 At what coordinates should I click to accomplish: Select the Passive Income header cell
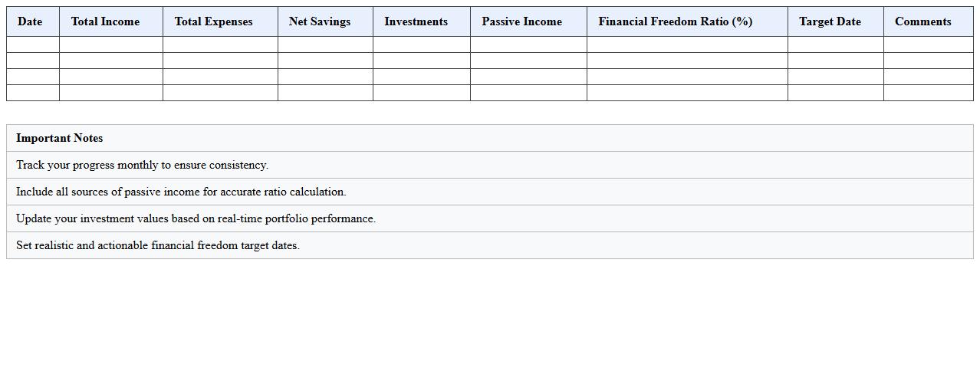521,21
